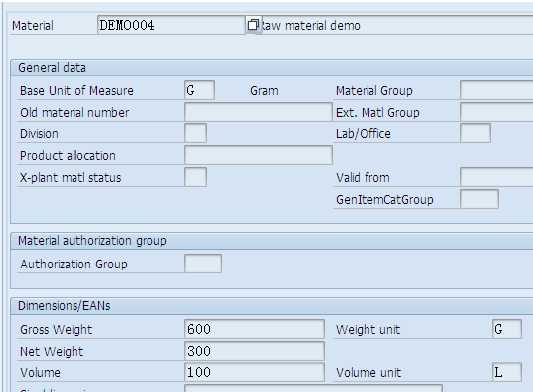Click the 'Product allocation' label

pos(68,155)
